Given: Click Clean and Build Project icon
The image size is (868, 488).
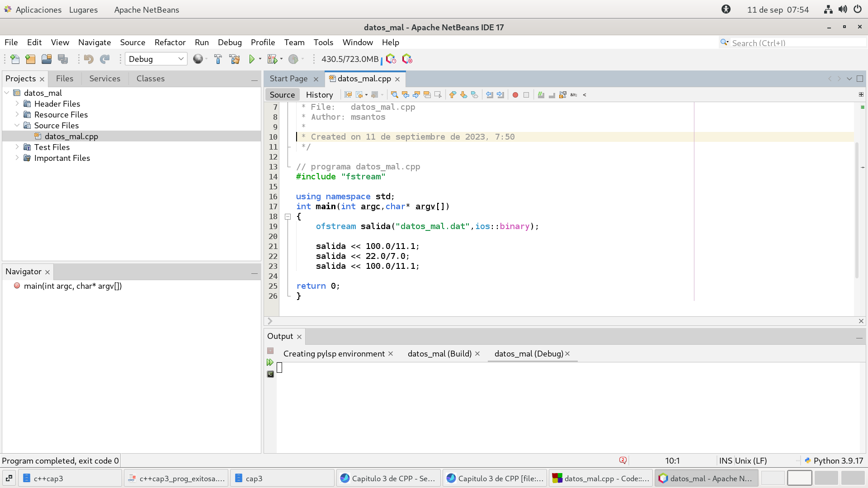Looking at the screenshot, I should [234, 59].
